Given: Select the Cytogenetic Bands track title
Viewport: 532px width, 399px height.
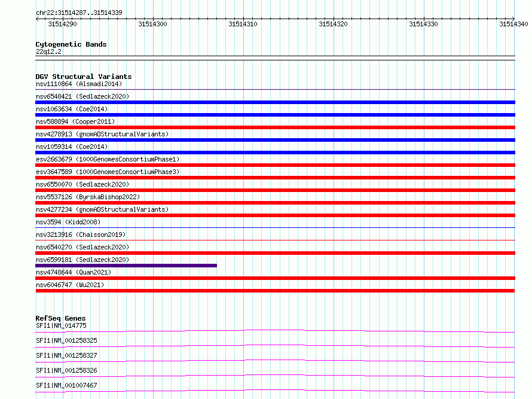Looking at the screenshot, I should (71, 44).
